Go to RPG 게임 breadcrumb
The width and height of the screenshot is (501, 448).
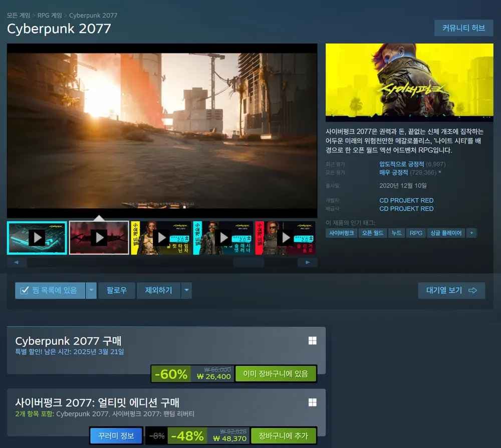50,16
